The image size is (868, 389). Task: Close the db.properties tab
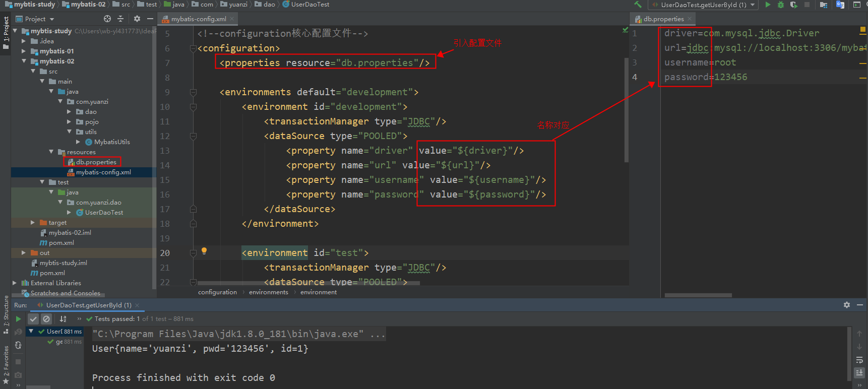point(690,19)
